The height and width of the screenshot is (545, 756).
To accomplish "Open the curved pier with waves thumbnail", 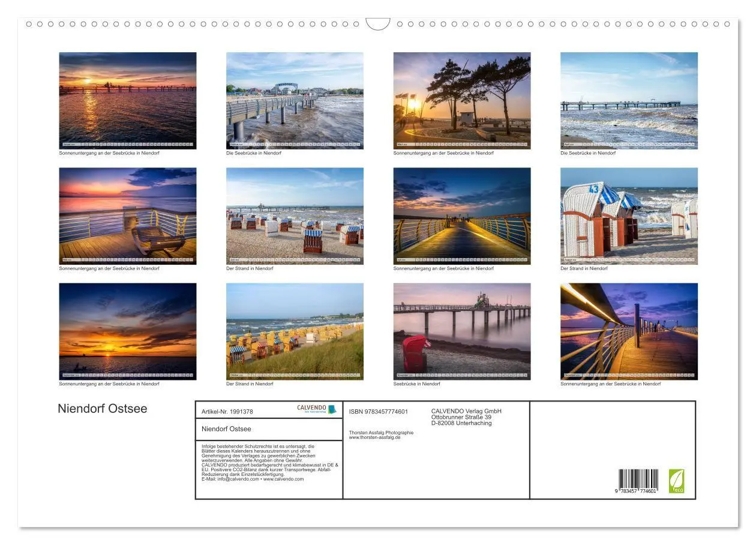I will pyautogui.click(x=295, y=101).
